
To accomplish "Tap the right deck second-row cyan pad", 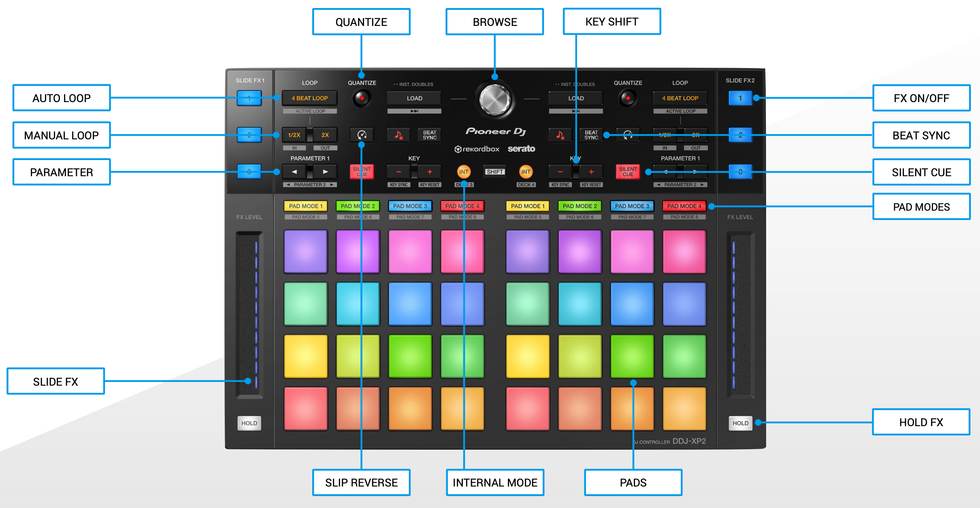I will [x=580, y=304].
